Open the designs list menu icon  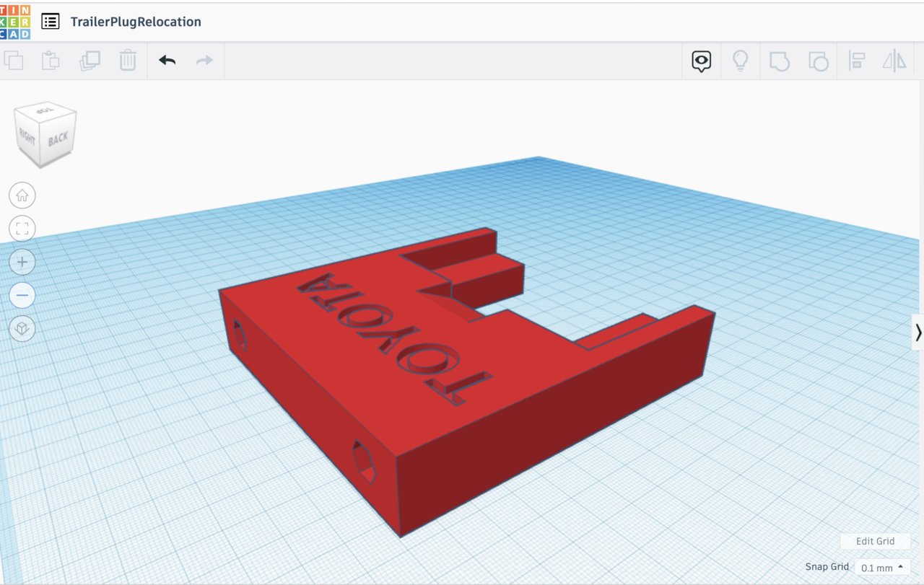(51, 21)
